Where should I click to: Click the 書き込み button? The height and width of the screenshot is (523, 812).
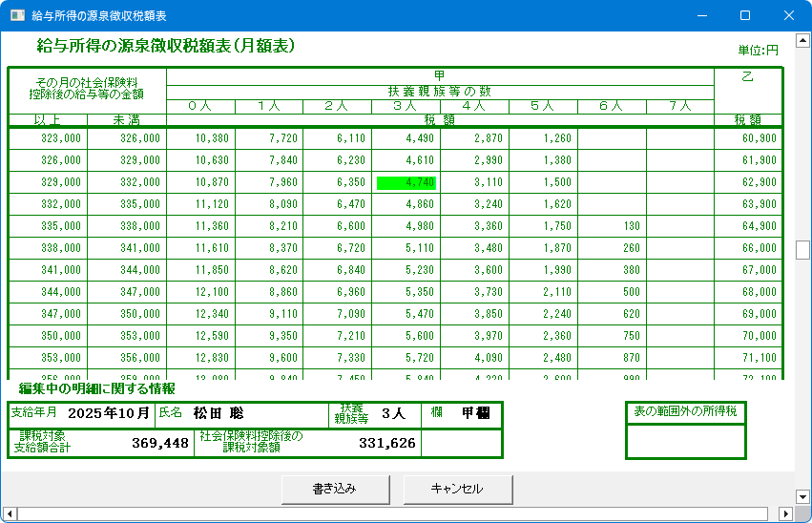click(x=335, y=489)
